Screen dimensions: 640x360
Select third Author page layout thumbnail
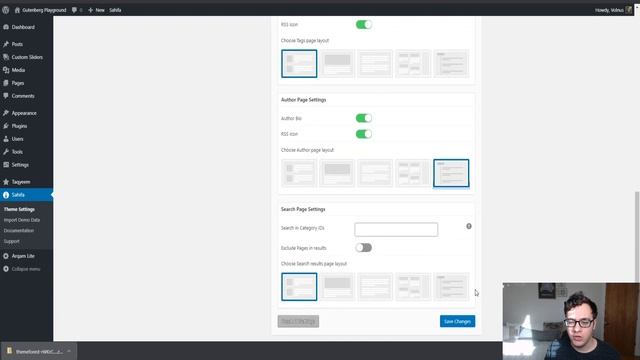point(375,173)
